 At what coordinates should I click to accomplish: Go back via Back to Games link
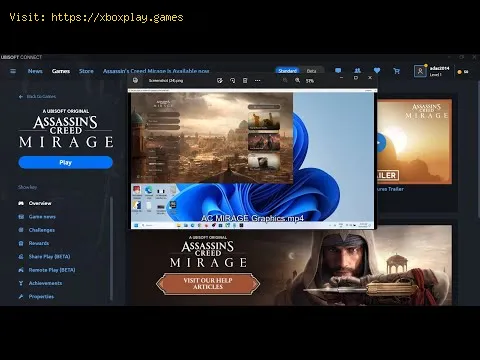click(37, 96)
